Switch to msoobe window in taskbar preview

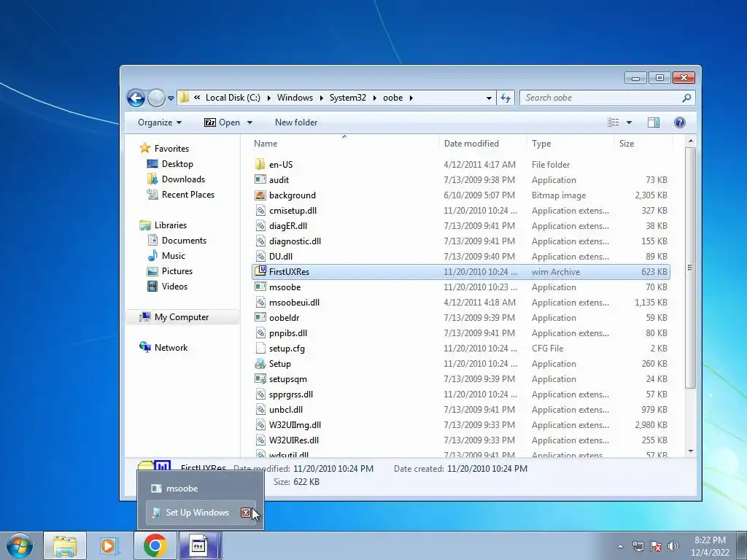click(x=201, y=489)
